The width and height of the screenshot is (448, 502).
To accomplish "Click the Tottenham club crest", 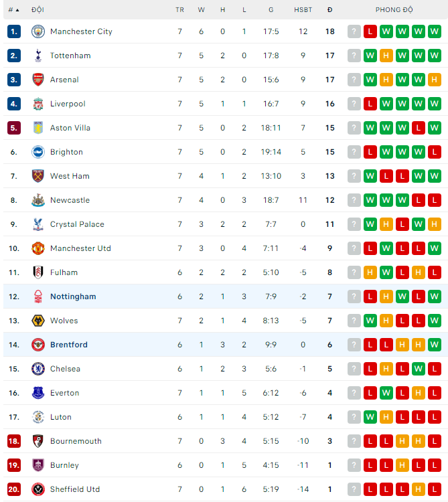I will click(38, 56).
